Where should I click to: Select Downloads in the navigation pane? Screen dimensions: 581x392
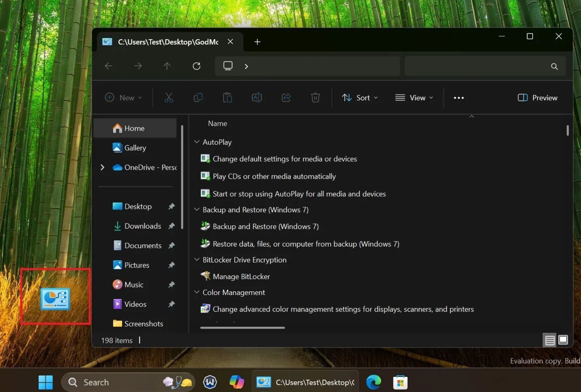click(142, 226)
